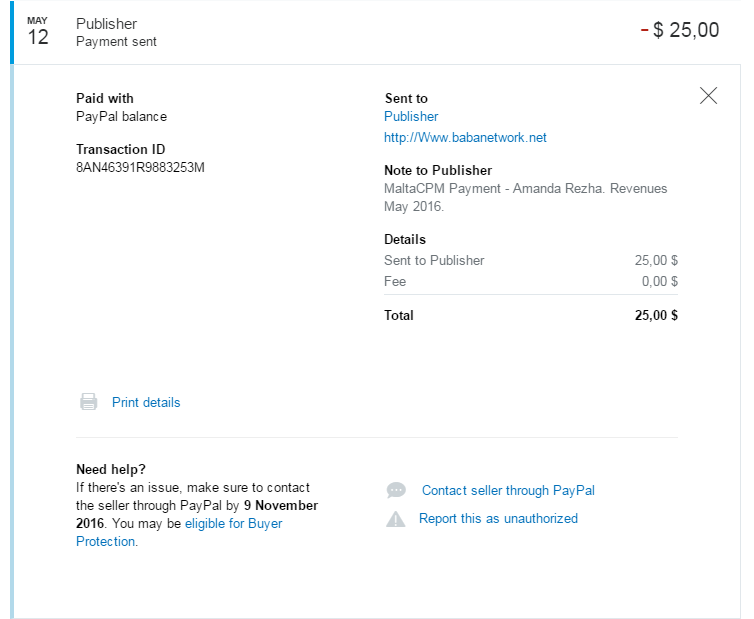Image resolution: width=754 pixels, height=619 pixels.
Task: Click the PayPal balance payment method text
Action: [x=122, y=116]
